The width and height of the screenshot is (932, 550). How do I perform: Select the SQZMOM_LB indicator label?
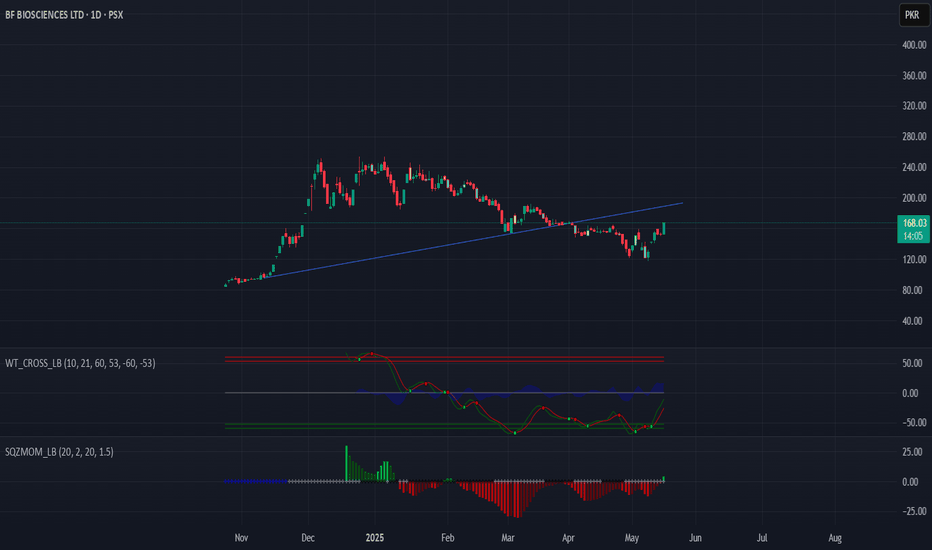point(59,452)
